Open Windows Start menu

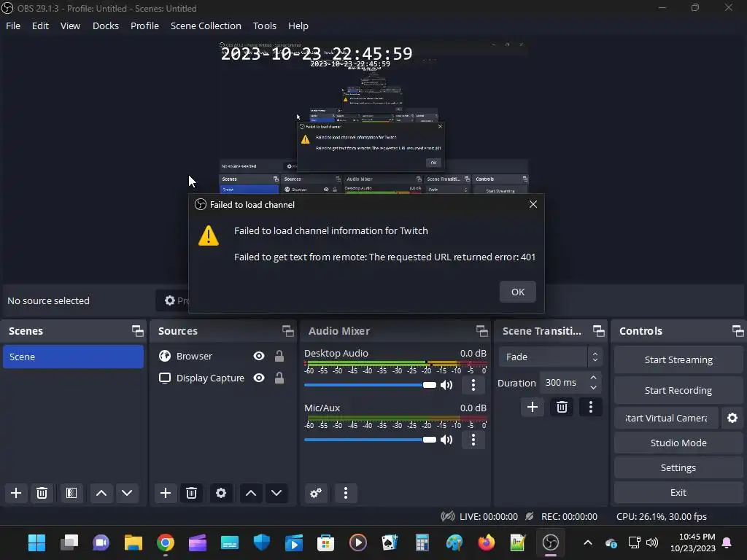pyautogui.click(x=36, y=542)
